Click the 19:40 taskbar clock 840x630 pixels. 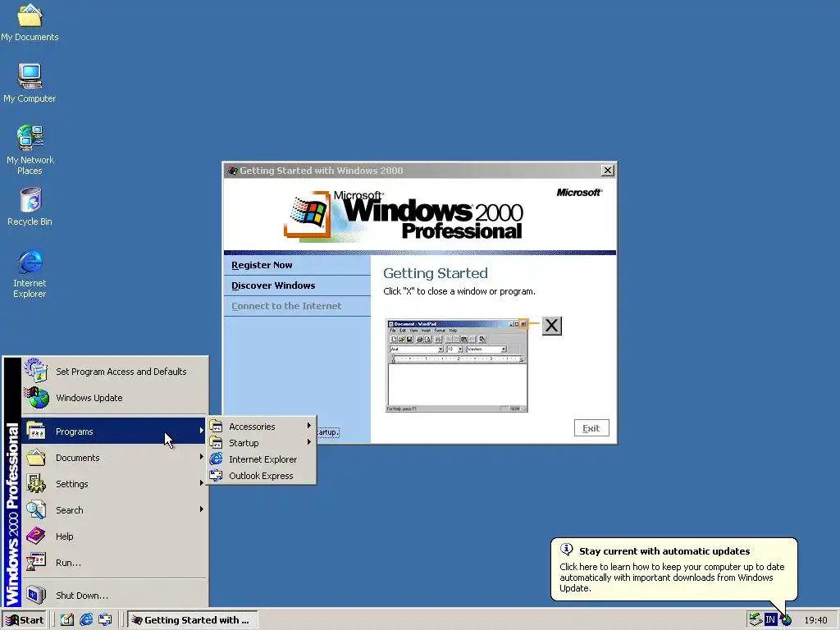tap(815, 620)
